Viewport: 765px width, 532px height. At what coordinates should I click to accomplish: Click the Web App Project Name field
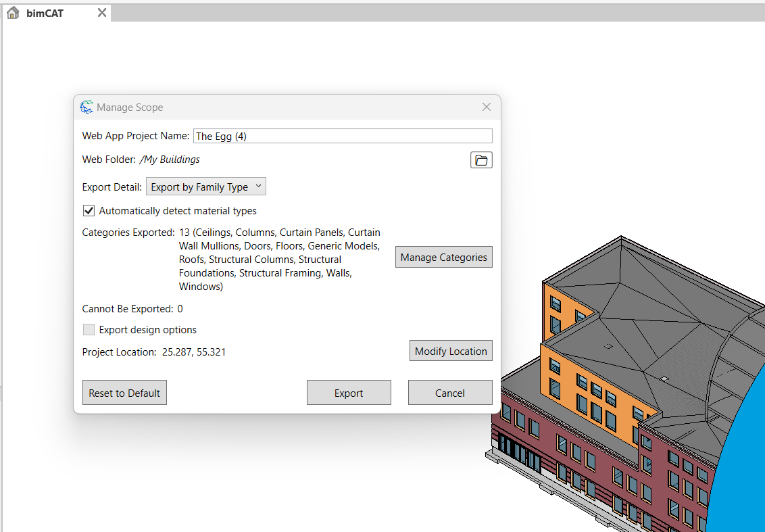click(343, 136)
